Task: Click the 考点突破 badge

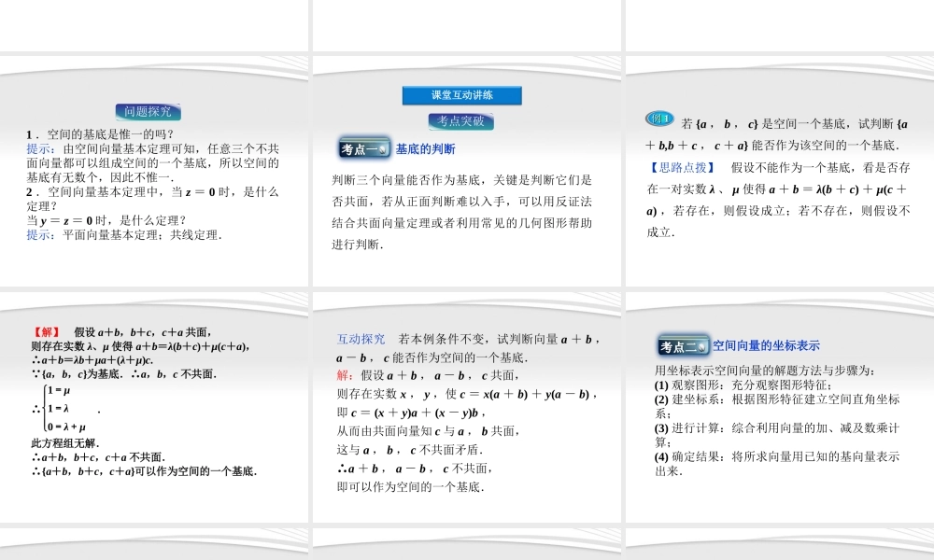Action: pos(461,121)
